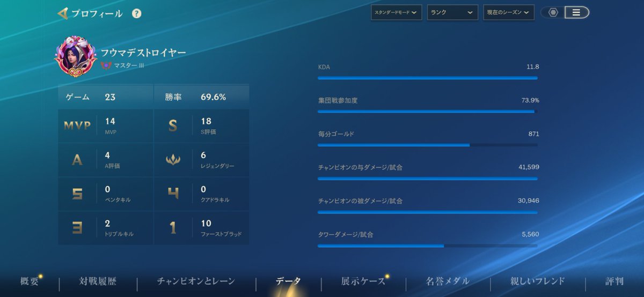Open the 展示ケース tab
This screenshot has width=644, height=297.
(363, 281)
